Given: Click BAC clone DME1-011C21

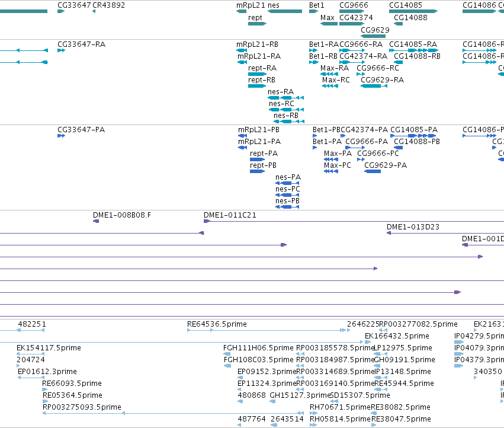Looking at the screenshot, I should click(x=354, y=221).
